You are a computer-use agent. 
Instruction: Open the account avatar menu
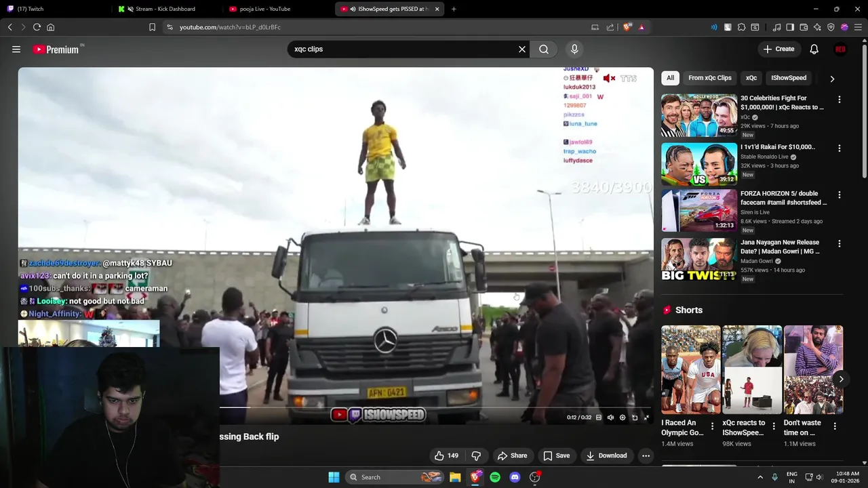pyautogui.click(x=840, y=49)
